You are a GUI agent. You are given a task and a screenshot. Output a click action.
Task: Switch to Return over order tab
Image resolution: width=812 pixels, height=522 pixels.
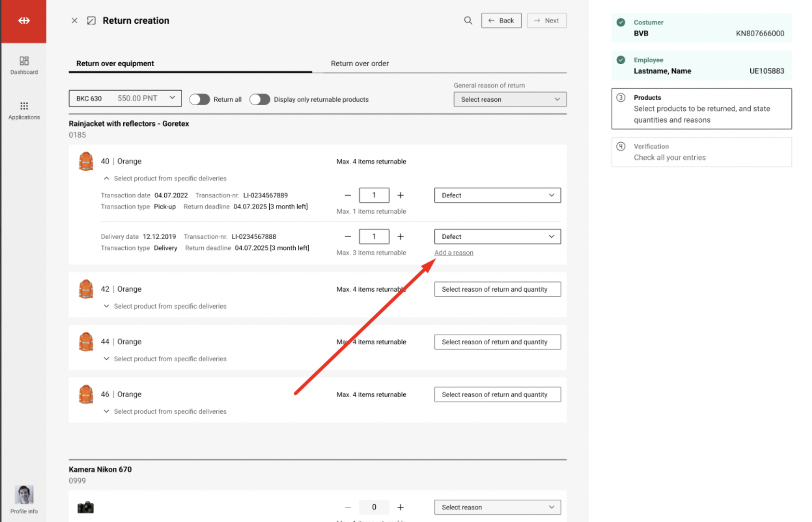360,64
